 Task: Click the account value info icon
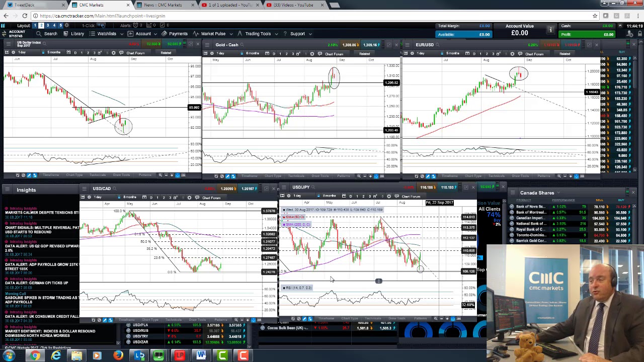coord(550,30)
